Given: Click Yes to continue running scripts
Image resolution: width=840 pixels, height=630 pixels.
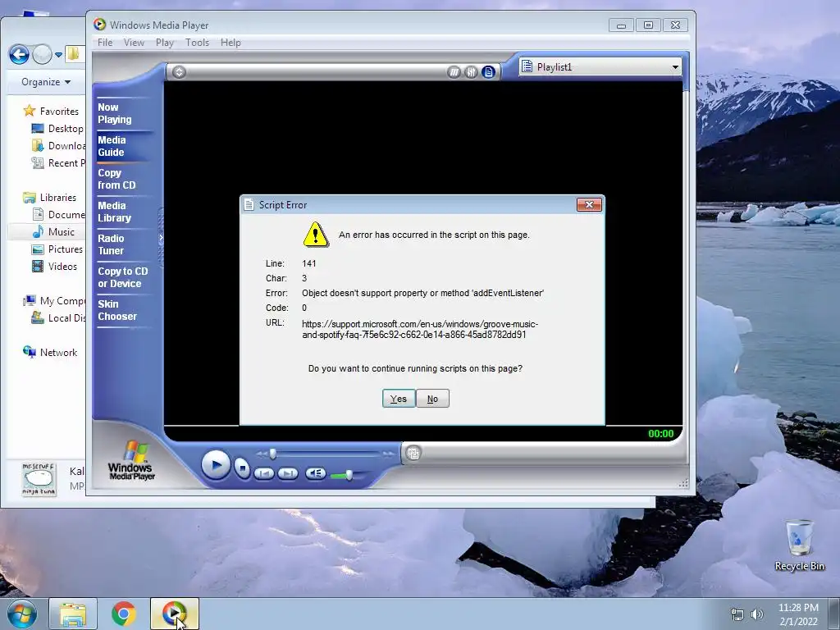Looking at the screenshot, I should click(x=399, y=399).
